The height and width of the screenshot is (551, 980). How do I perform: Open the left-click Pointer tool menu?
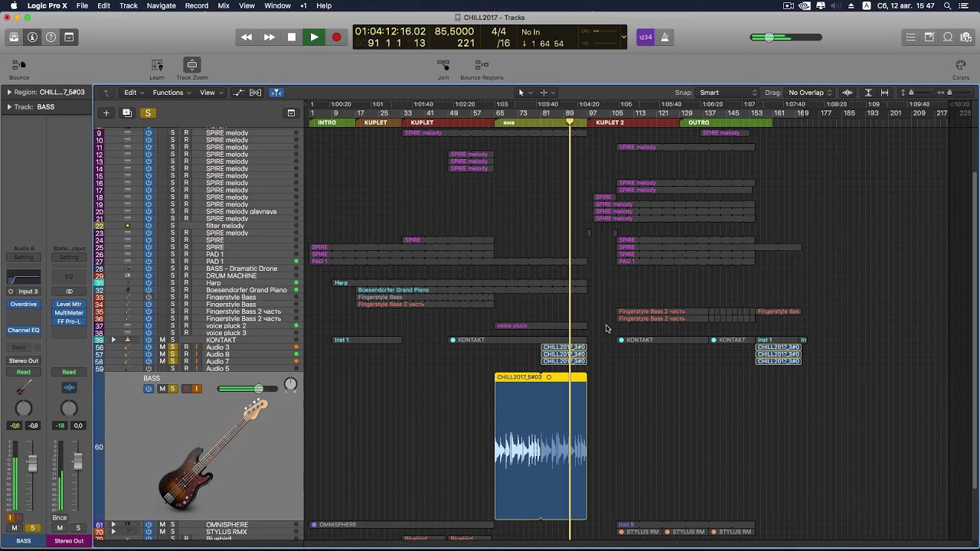pos(524,93)
